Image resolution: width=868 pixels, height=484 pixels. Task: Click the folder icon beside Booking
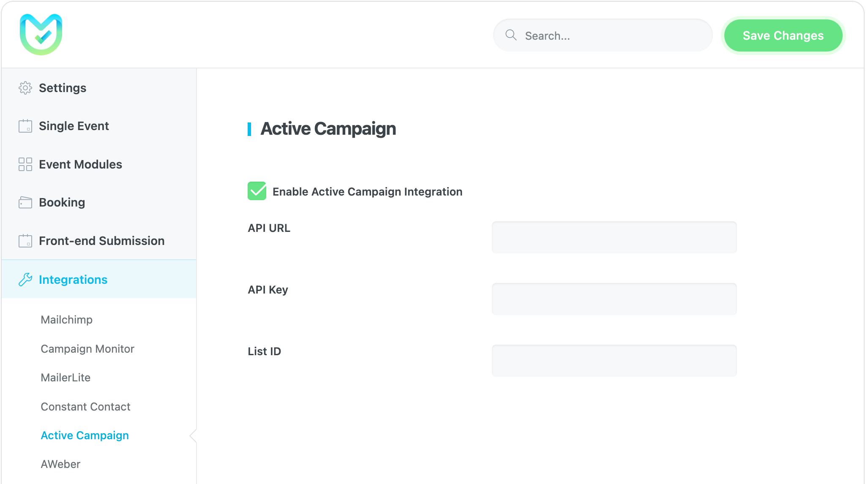[25, 202]
